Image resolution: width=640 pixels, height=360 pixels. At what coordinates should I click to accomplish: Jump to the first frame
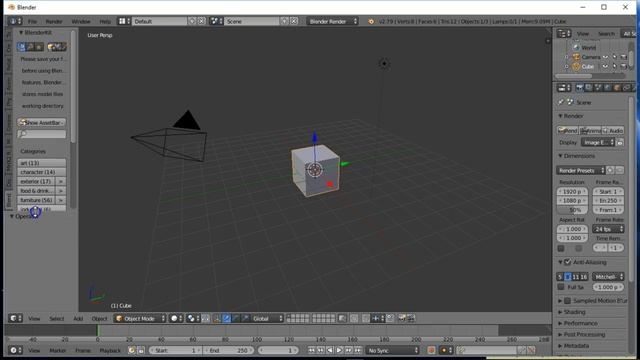[x=311, y=350]
